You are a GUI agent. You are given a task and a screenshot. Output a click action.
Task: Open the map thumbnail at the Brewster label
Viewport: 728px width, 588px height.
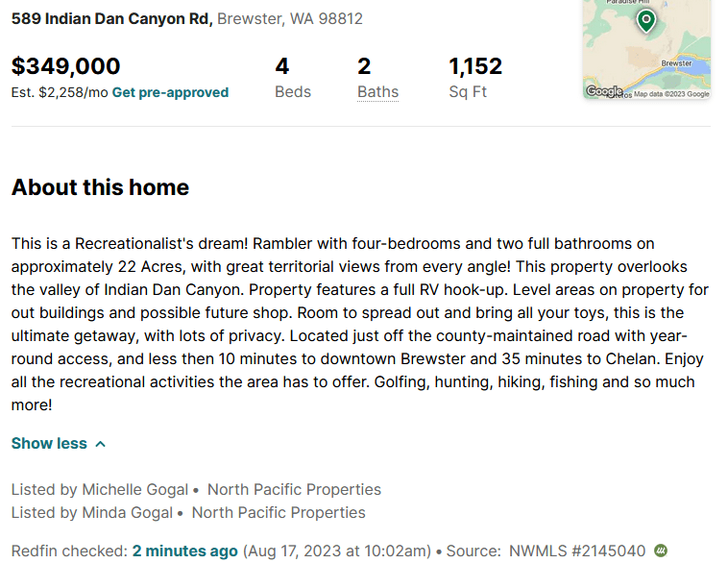coord(676,62)
